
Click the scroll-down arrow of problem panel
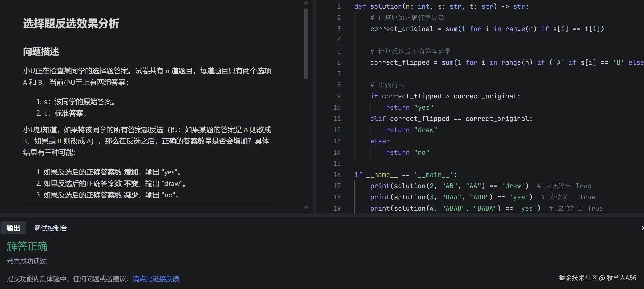(306, 208)
